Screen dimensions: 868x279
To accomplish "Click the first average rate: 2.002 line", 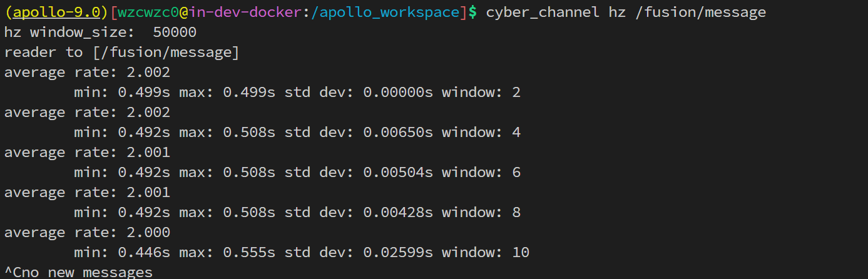I will pos(87,73).
